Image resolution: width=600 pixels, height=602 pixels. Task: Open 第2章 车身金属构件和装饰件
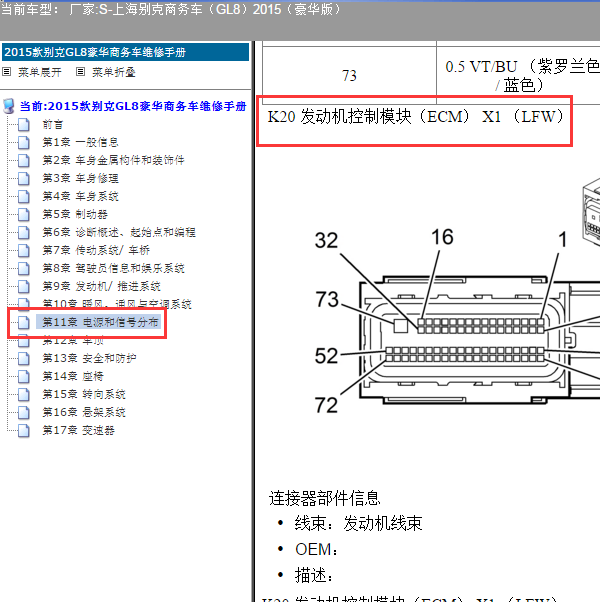tap(113, 160)
